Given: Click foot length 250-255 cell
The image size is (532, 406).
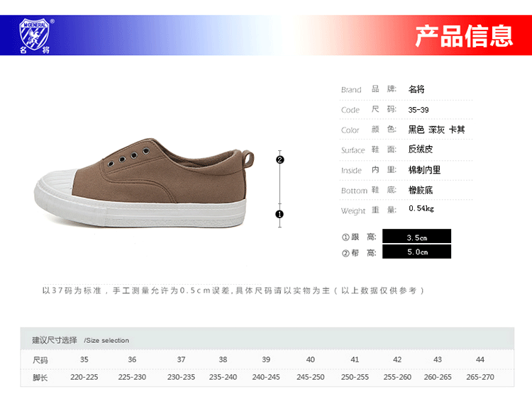Looking at the screenshot, I should click(x=355, y=377).
